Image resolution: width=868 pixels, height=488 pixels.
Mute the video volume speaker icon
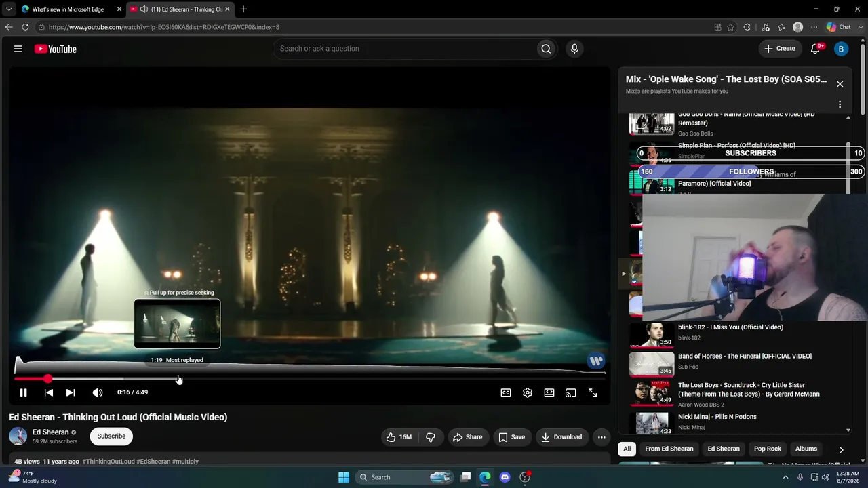98,392
